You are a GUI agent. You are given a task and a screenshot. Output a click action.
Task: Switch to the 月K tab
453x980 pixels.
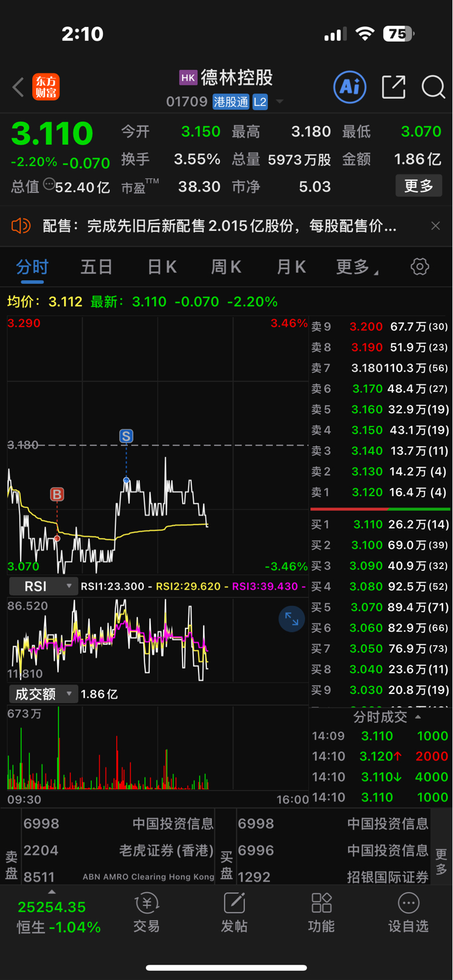291,267
